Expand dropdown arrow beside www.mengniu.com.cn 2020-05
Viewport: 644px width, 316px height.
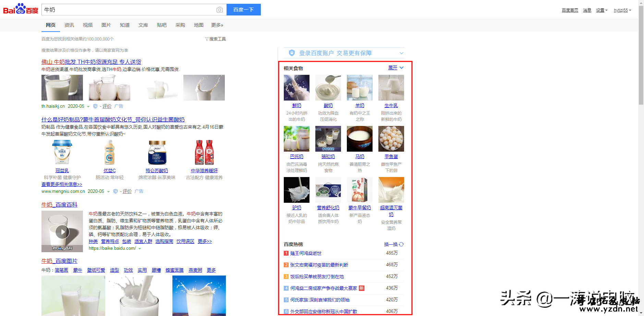pos(108,192)
